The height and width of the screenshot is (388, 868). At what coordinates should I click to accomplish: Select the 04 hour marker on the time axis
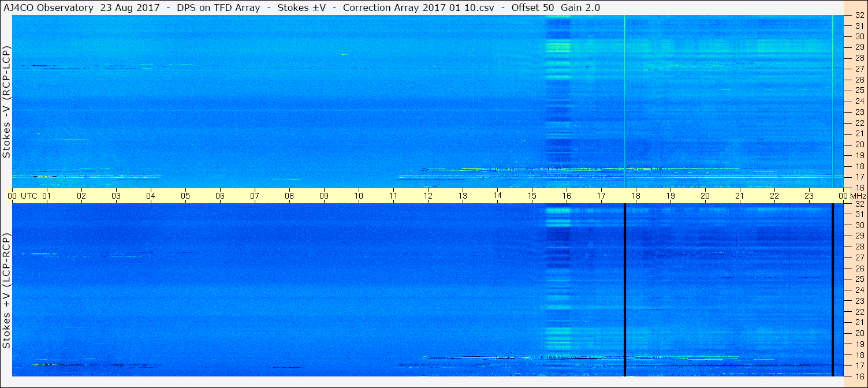point(151,196)
